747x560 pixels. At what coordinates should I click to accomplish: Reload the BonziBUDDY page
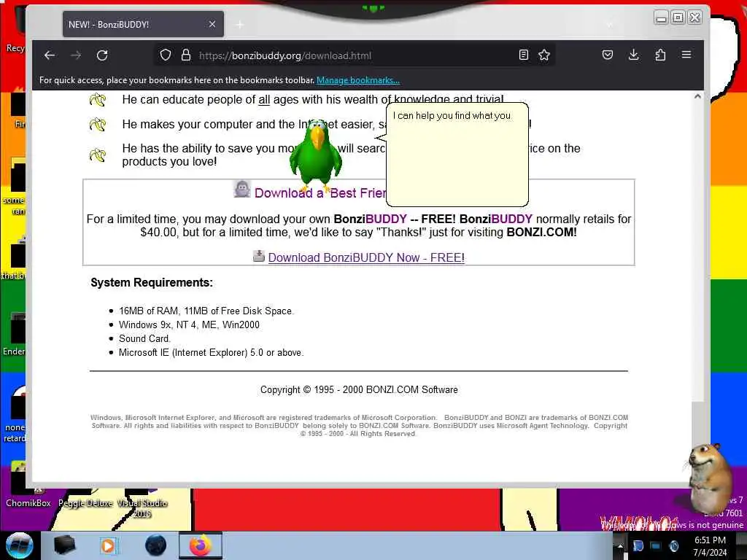click(x=102, y=55)
